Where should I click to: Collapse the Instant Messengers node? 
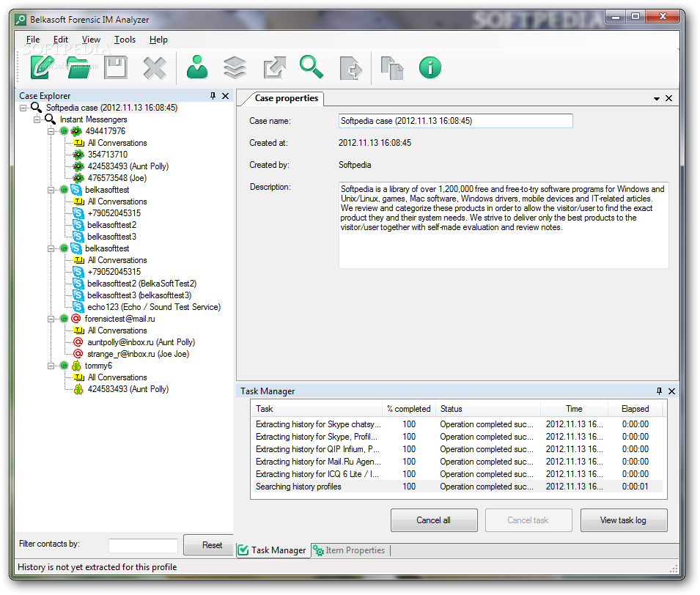point(37,119)
